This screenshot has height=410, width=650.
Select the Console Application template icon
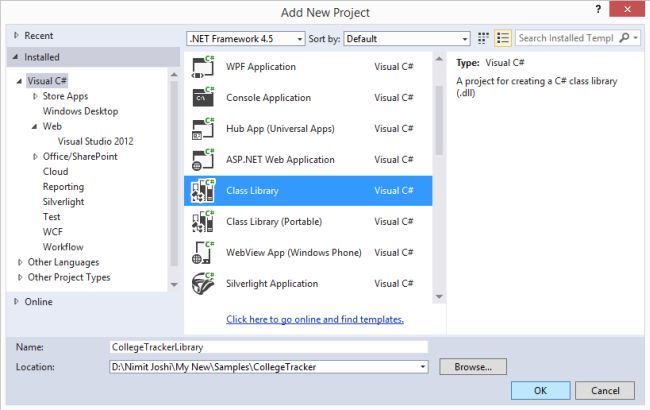click(x=203, y=97)
